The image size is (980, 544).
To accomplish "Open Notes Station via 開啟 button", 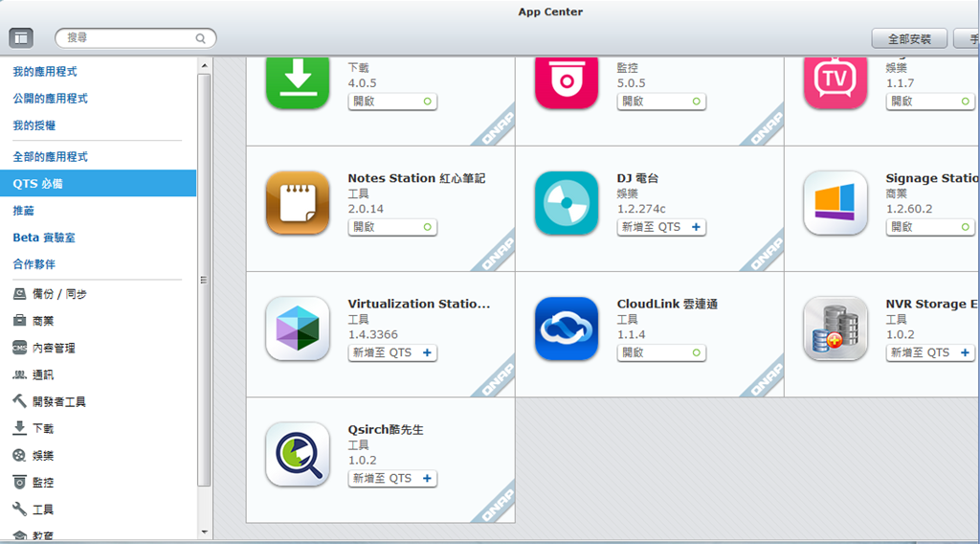I will [x=392, y=227].
